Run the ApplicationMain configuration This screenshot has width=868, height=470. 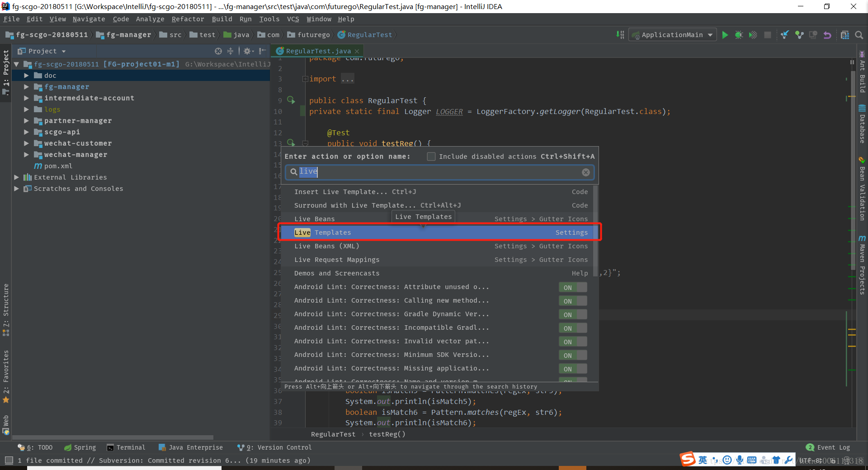(725, 35)
